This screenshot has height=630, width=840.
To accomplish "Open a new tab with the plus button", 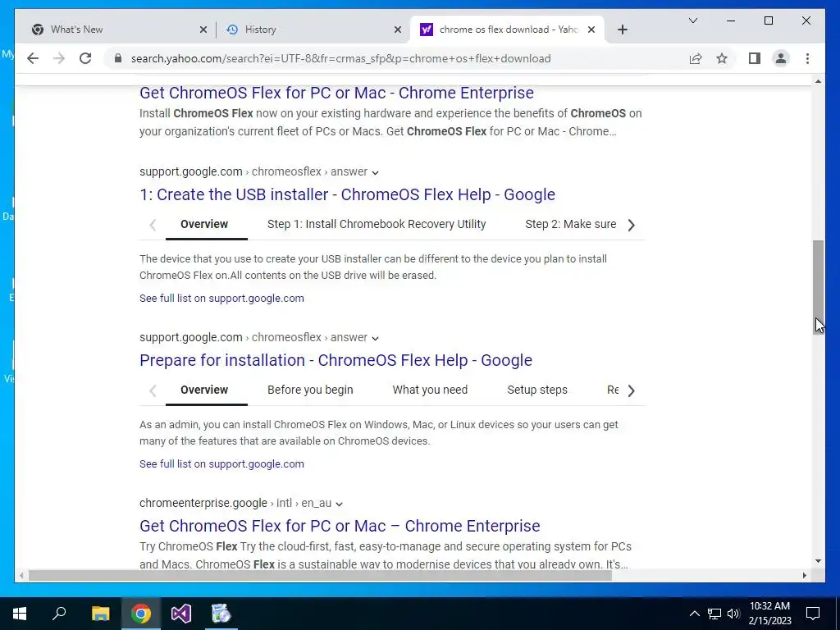I will tap(622, 30).
